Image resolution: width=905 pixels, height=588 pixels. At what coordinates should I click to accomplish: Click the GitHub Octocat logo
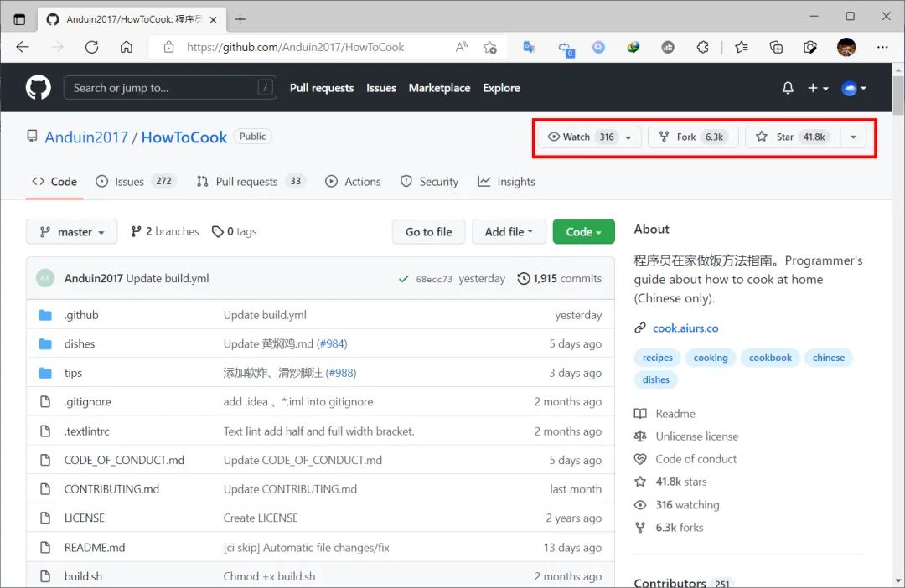pos(38,88)
